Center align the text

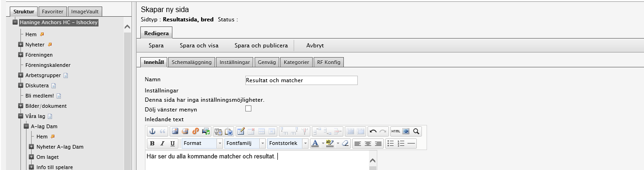tap(368, 144)
